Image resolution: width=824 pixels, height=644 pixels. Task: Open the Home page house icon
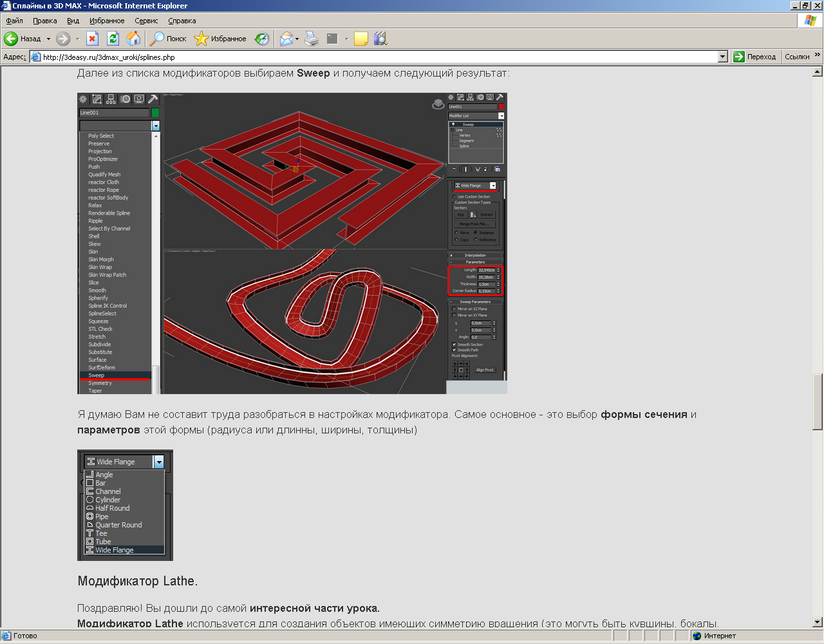click(x=133, y=39)
